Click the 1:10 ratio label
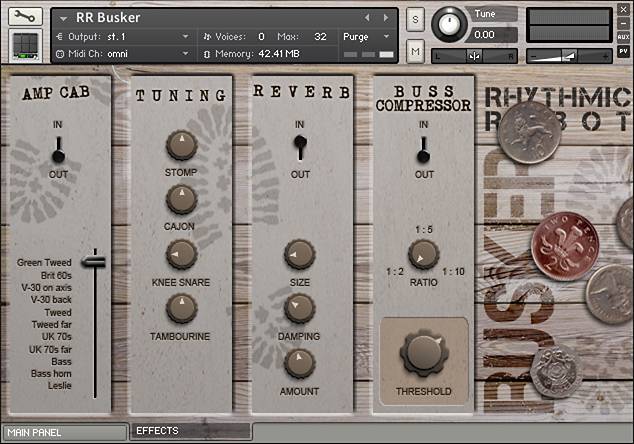Viewport: 634px width, 444px height. point(453,272)
